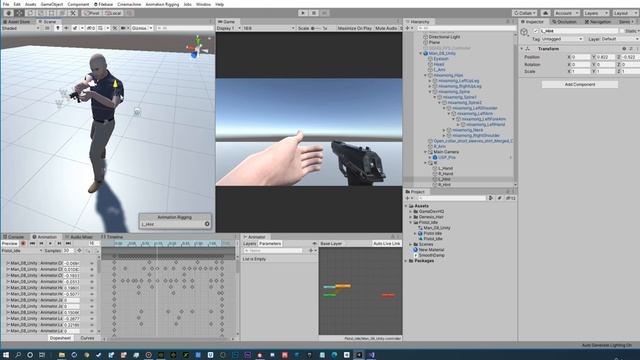Switch to Curves view in Animation window

point(87,338)
